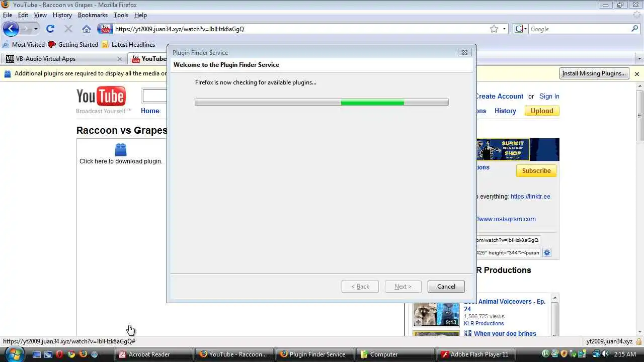The width and height of the screenshot is (644, 362).
Task: Click the History link on YouTube
Action: [505, 111]
